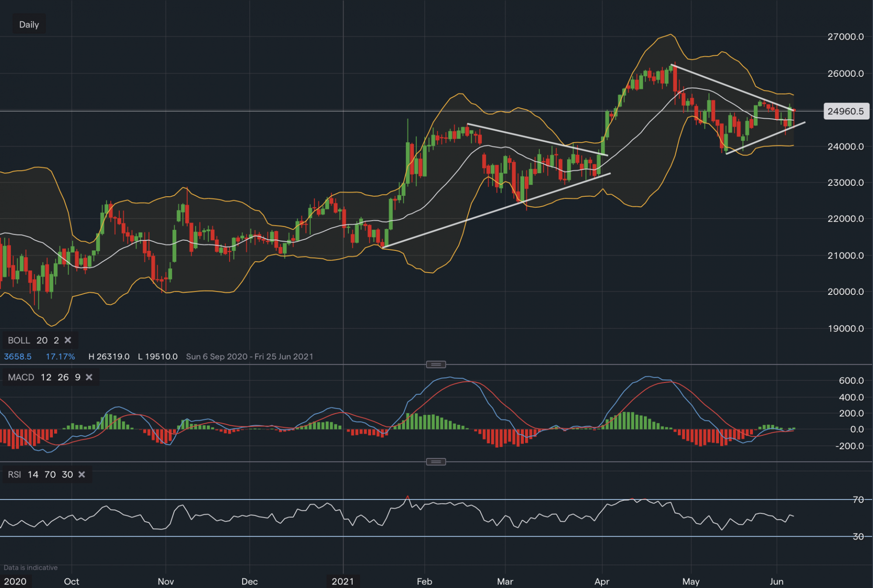Viewport: 873px width, 588px height.
Task: Click the BOLL indicator label
Action: click(19, 340)
